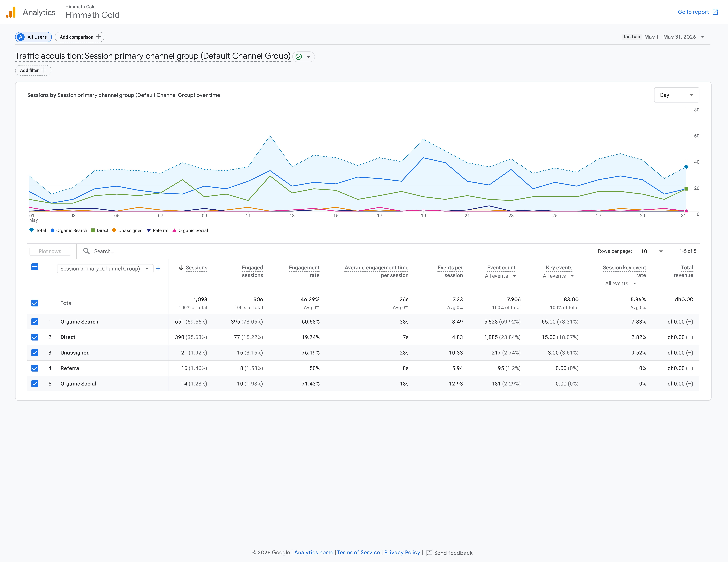
Task: Uncheck the Direct row checkbox
Action: [35, 337]
